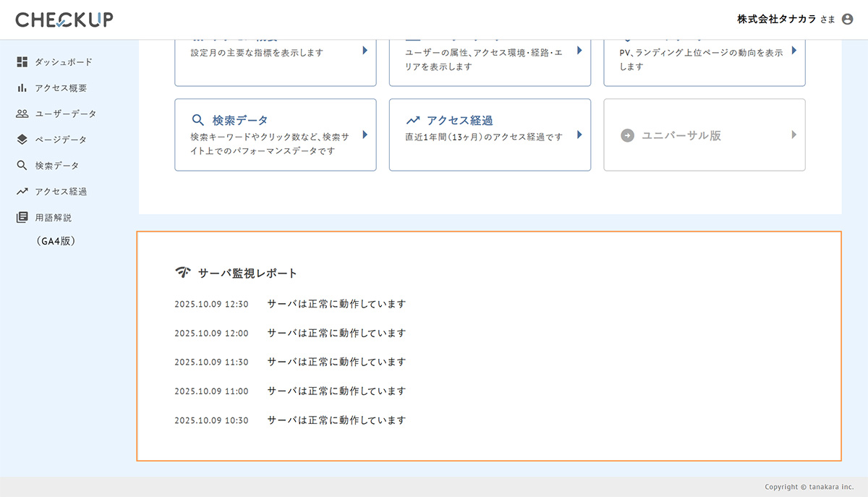Click the サーバ監視レポート heading icon

(x=183, y=273)
